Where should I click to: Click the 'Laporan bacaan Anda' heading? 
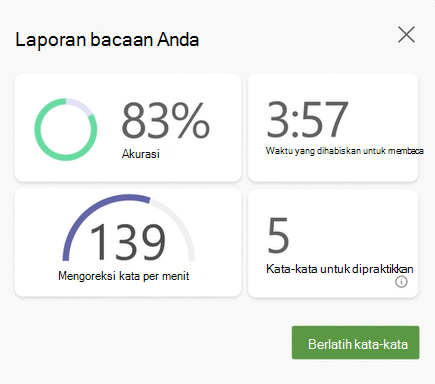107,40
